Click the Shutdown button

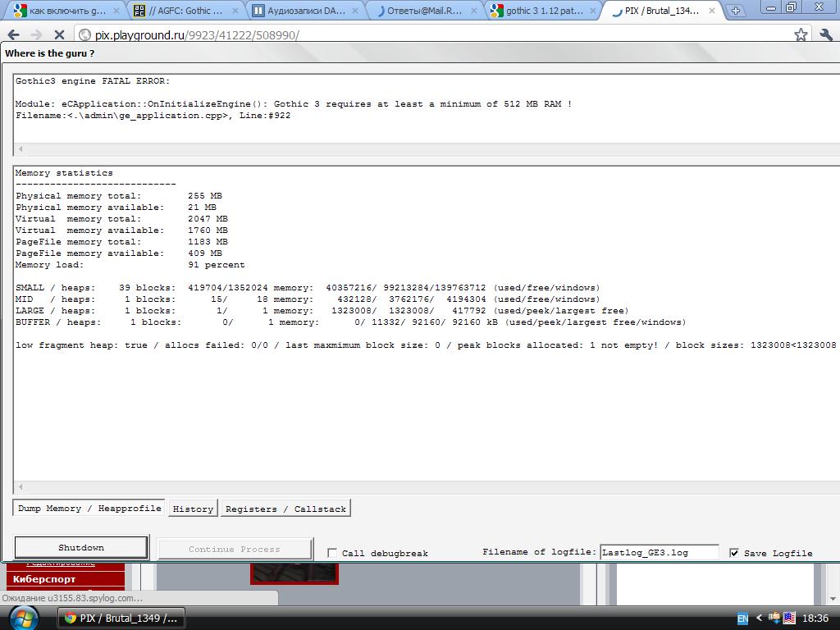[81, 547]
